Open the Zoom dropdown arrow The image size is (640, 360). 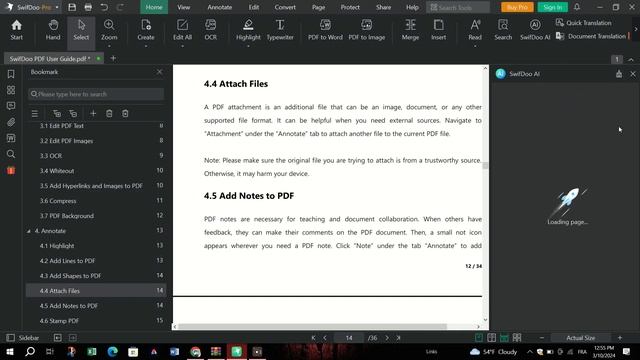109,46
